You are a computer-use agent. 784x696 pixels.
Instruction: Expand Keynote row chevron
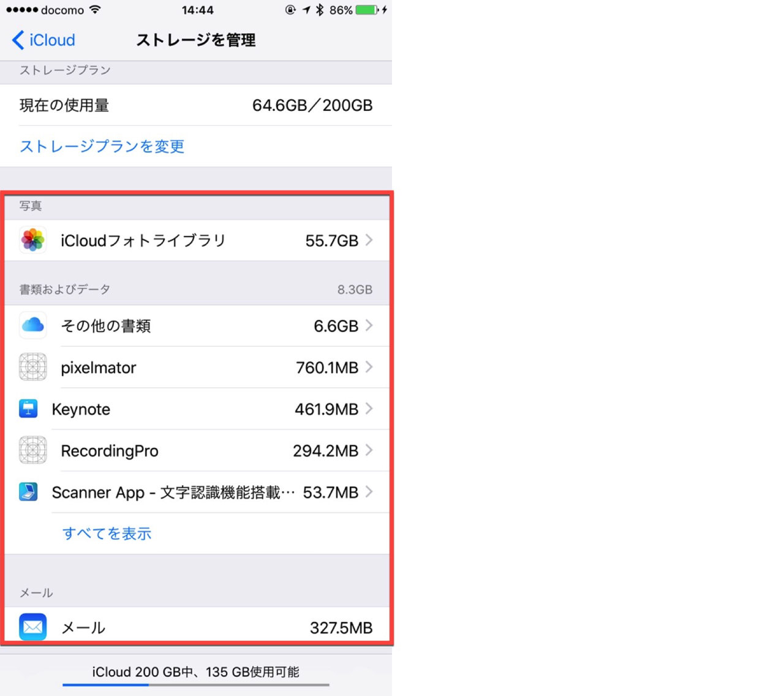(369, 409)
